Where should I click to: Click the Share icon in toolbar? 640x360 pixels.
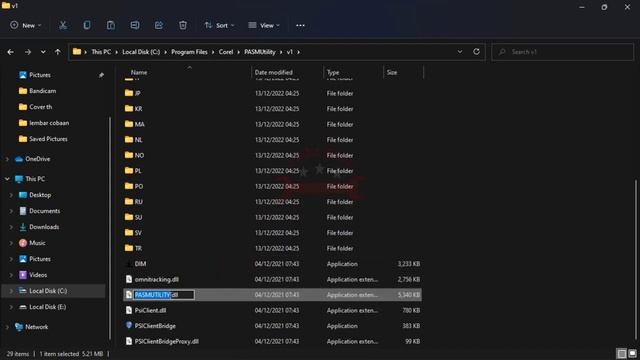pos(159,25)
